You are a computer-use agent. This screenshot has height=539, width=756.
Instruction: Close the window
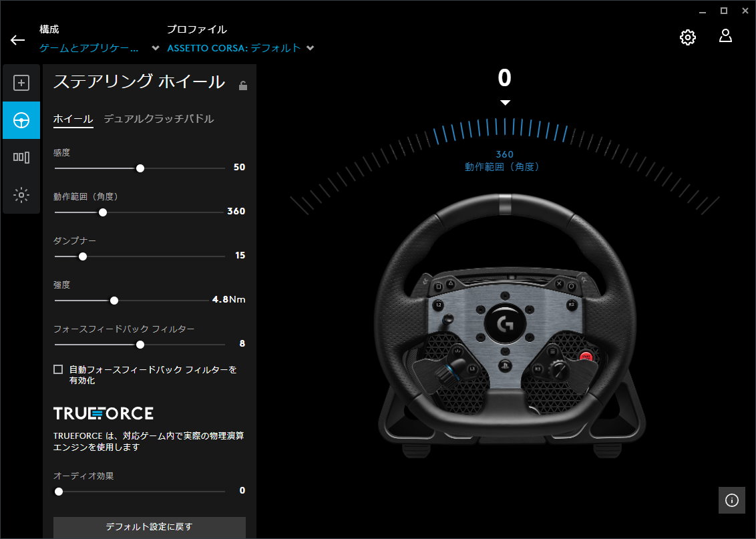[x=745, y=11]
